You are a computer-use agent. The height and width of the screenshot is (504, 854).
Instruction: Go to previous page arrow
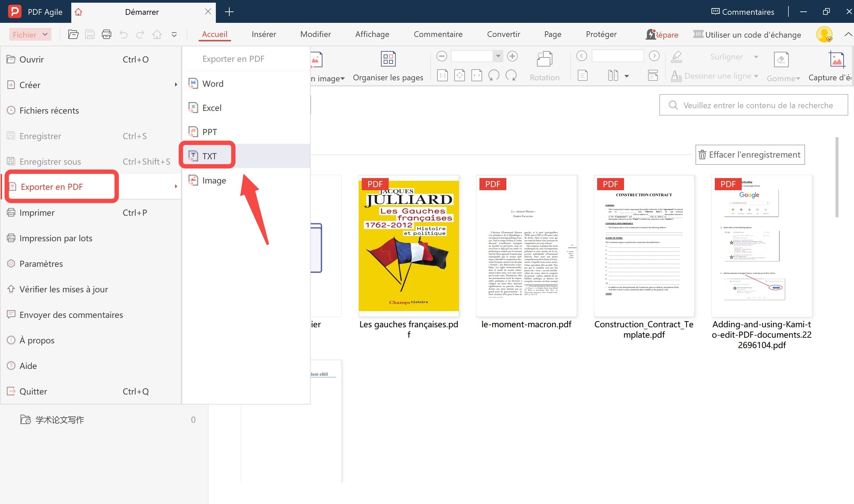[581, 56]
